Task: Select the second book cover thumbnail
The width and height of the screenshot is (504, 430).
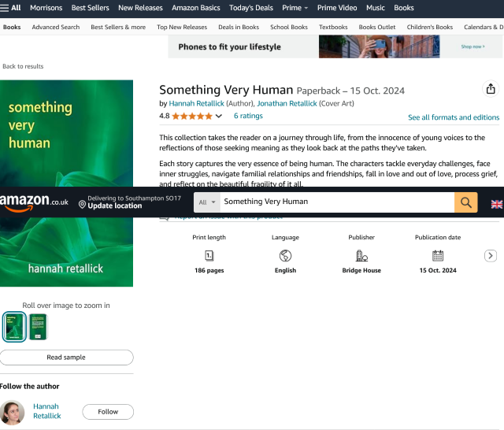Action: point(38,327)
